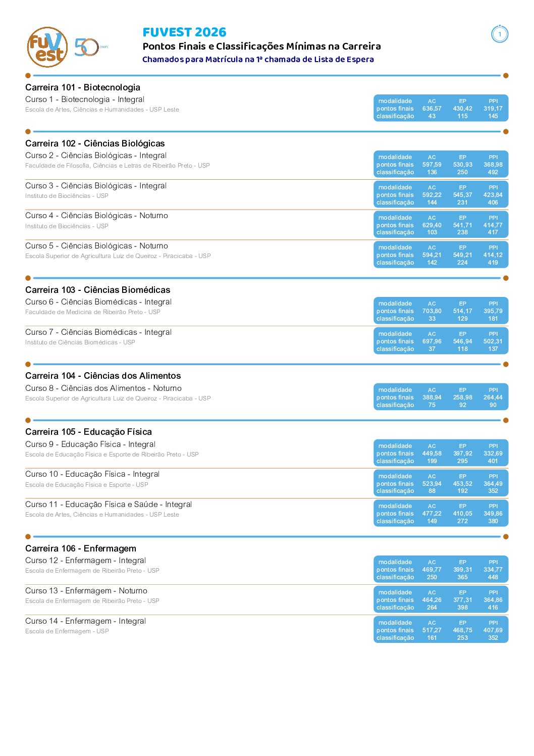Select Curso 7 - Ciências Biomédicas - Integral
This screenshot has height=756, width=534.
point(98,332)
